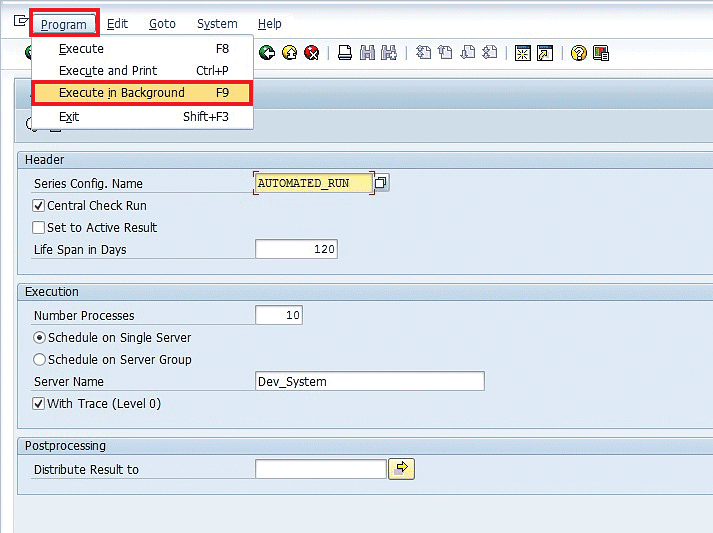
Task: Open the SAP window menu icon
Action: (x=20, y=22)
